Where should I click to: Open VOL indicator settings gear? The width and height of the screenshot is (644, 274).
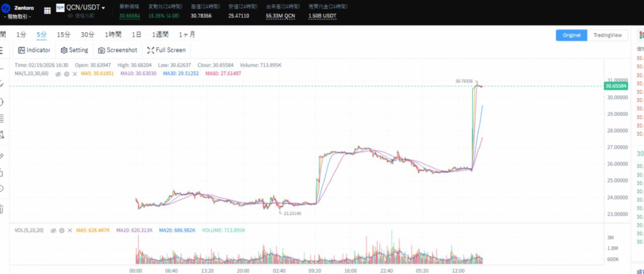pos(61,231)
